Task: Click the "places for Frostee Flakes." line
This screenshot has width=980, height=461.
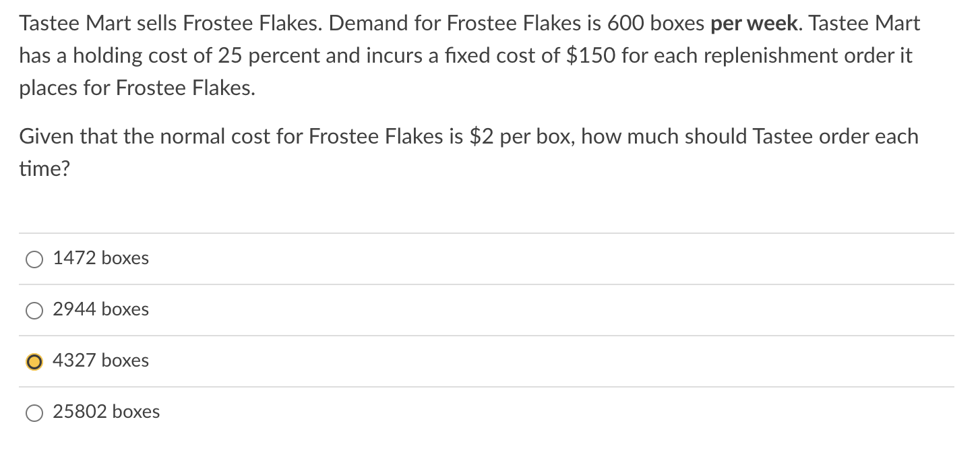Action: [137, 88]
